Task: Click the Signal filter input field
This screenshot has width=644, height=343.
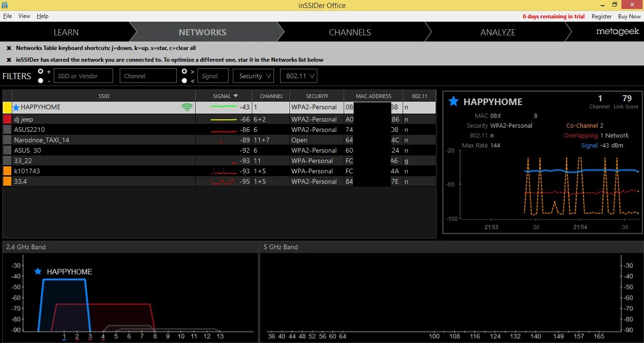Action: click(213, 76)
